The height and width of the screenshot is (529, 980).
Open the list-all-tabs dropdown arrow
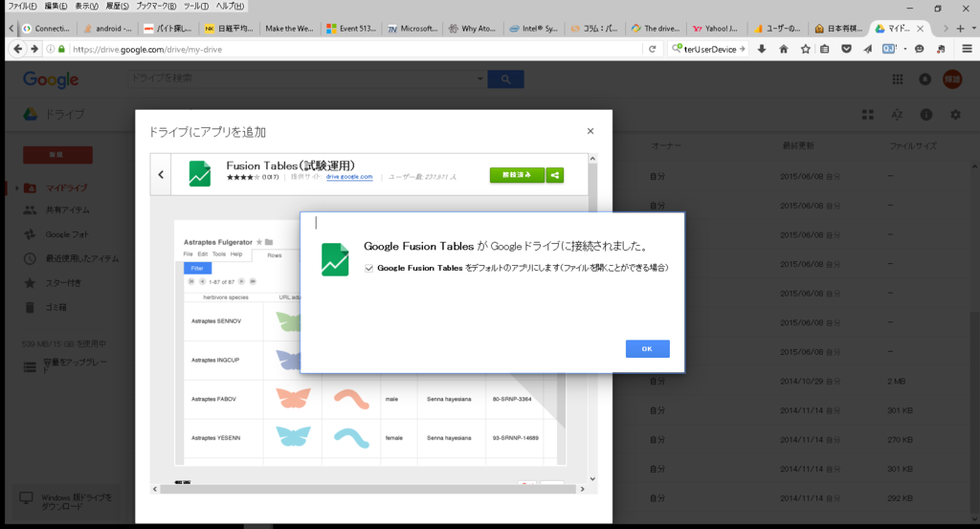(973, 28)
